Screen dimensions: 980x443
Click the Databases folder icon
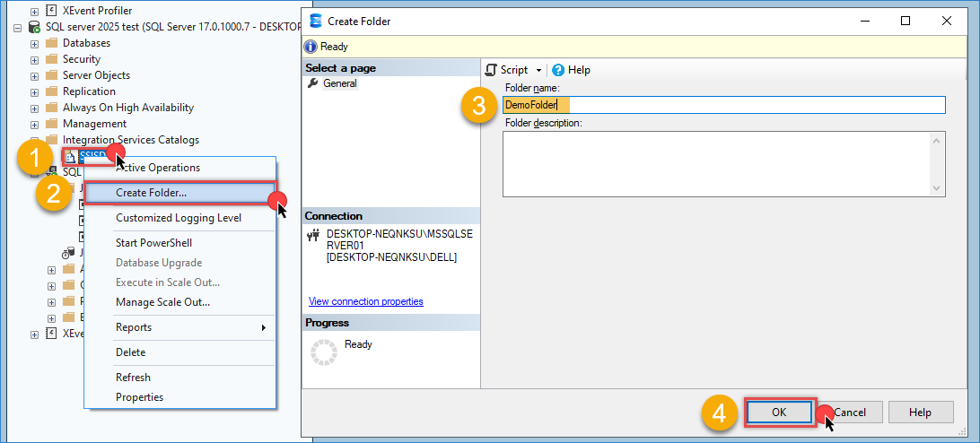[51, 43]
